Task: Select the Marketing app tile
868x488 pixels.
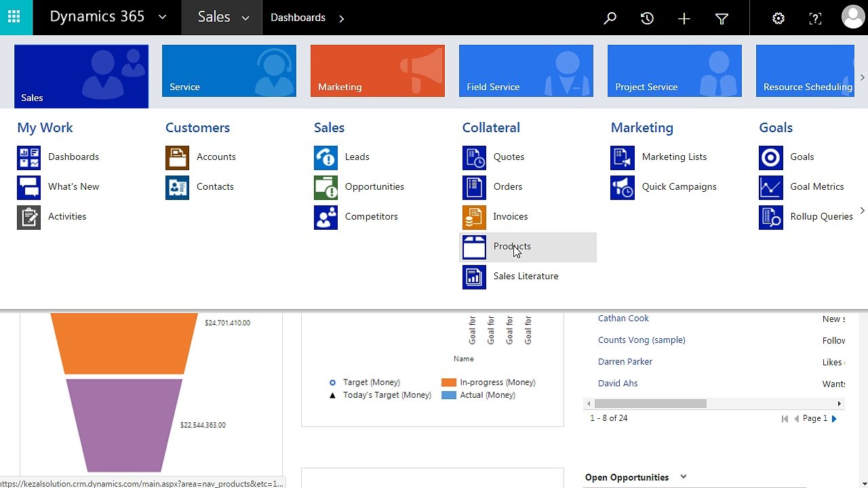Action: point(378,70)
